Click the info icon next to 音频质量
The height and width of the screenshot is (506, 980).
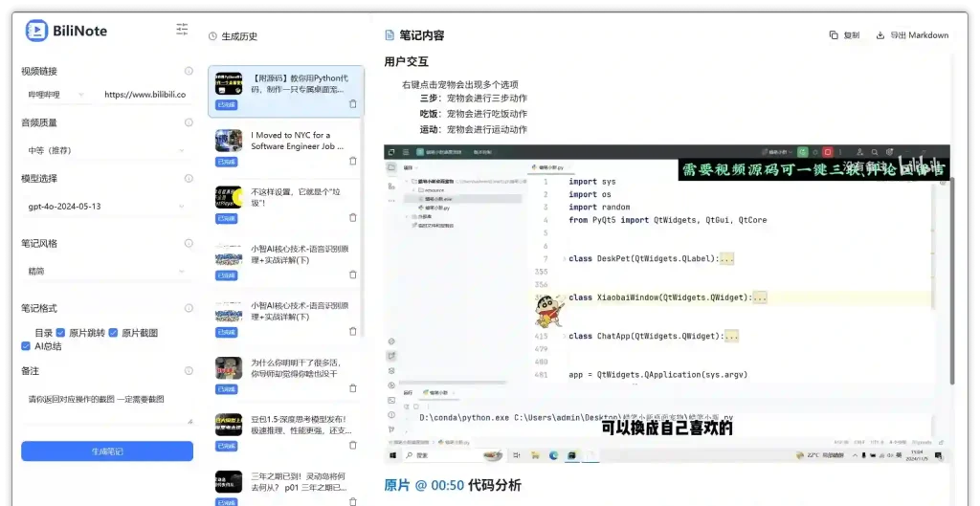pos(189,122)
